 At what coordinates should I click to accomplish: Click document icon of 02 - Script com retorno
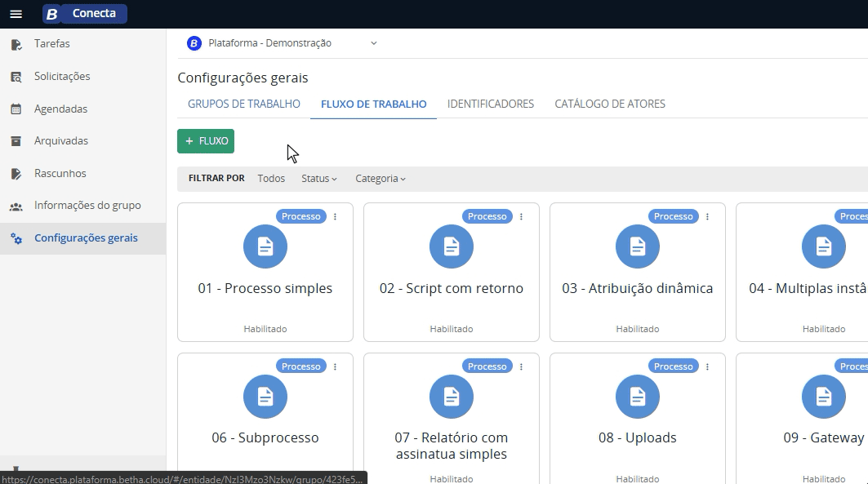(x=452, y=246)
